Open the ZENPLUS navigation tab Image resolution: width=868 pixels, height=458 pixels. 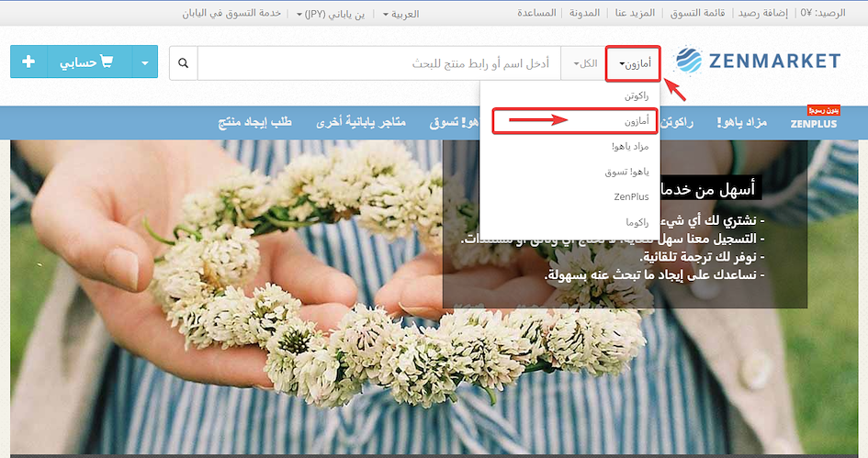pyautogui.click(x=813, y=123)
